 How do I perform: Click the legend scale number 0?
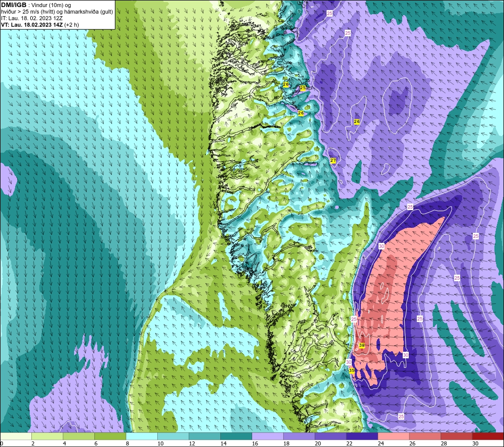[x=2, y=443]
